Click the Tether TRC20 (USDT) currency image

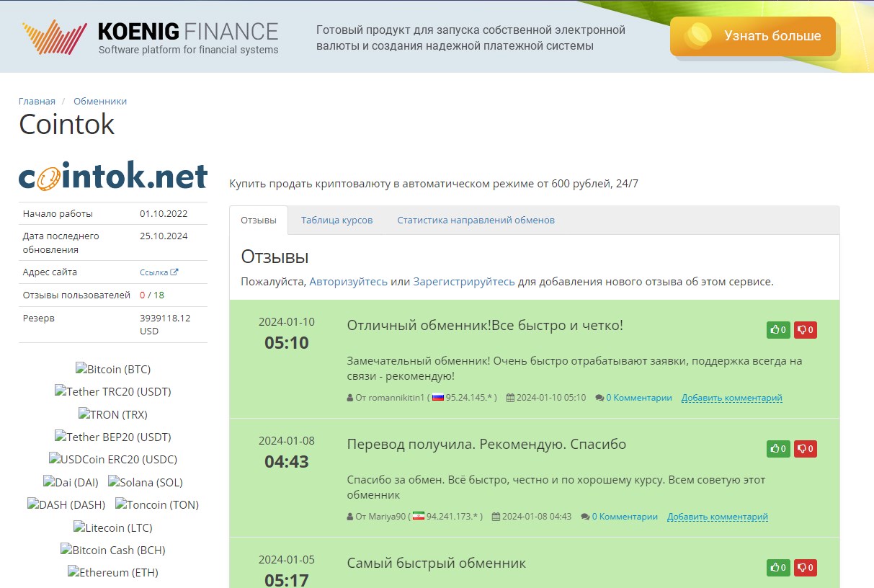[113, 392]
